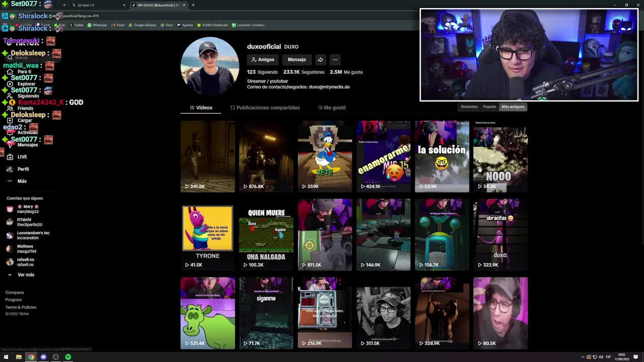Open the KickBot Dashboard bookmark

click(212, 25)
